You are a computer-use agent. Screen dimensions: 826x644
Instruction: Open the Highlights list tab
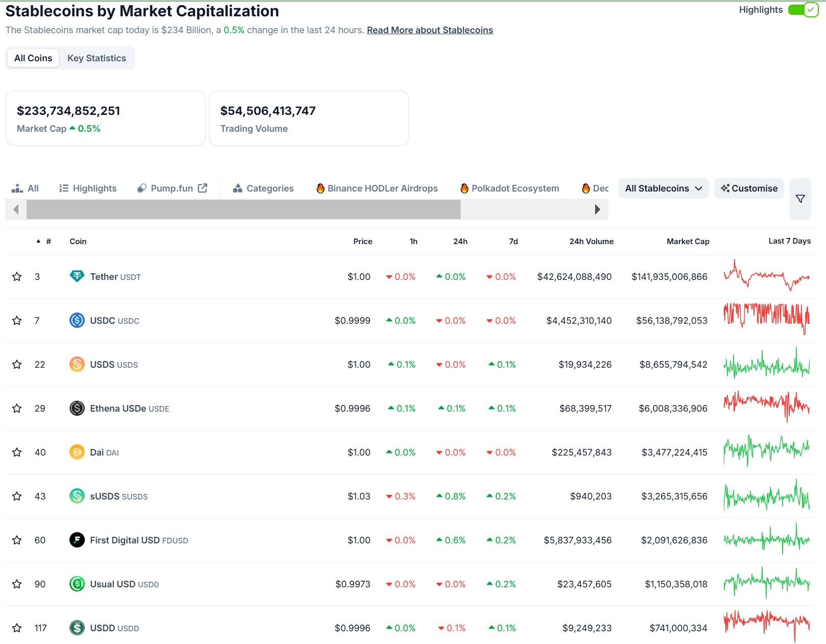[88, 188]
